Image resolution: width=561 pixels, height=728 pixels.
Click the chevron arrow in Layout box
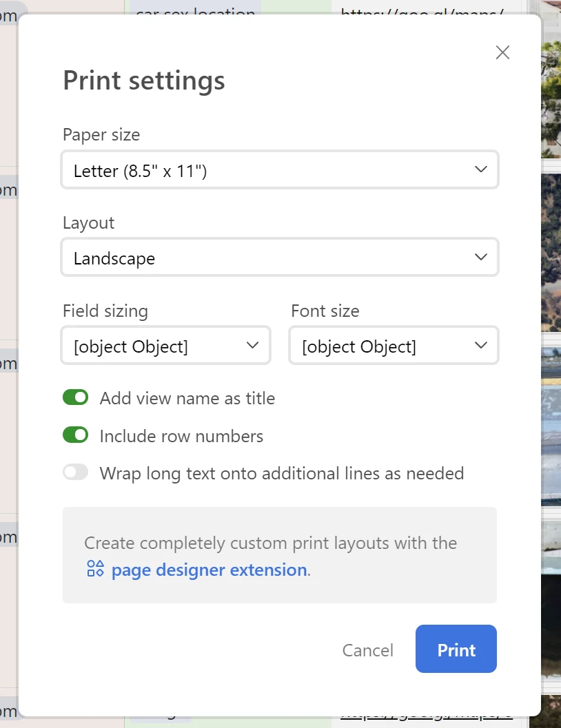[481, 257]
